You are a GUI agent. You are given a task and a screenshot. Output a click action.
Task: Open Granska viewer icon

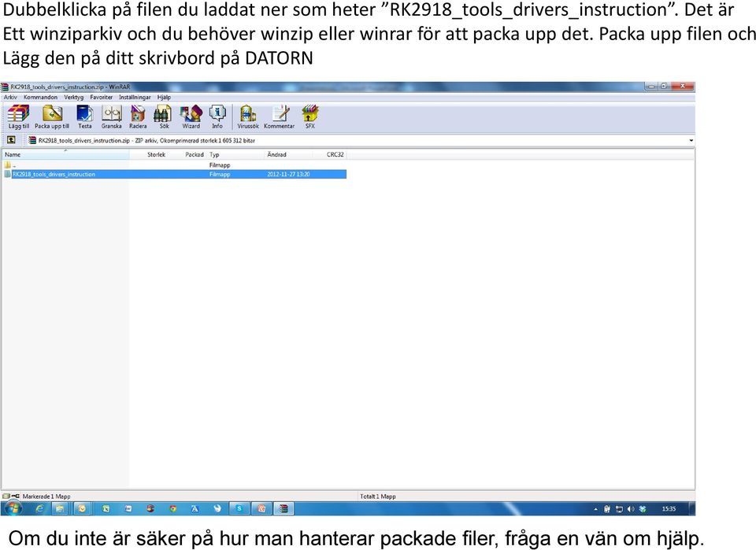(111, 117)
